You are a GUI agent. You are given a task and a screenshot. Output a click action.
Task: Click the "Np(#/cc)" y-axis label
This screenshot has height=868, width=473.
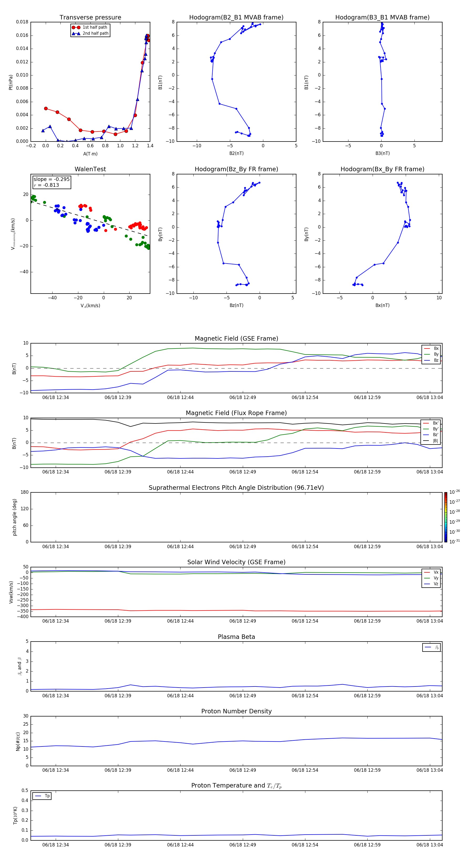(18, 741)
